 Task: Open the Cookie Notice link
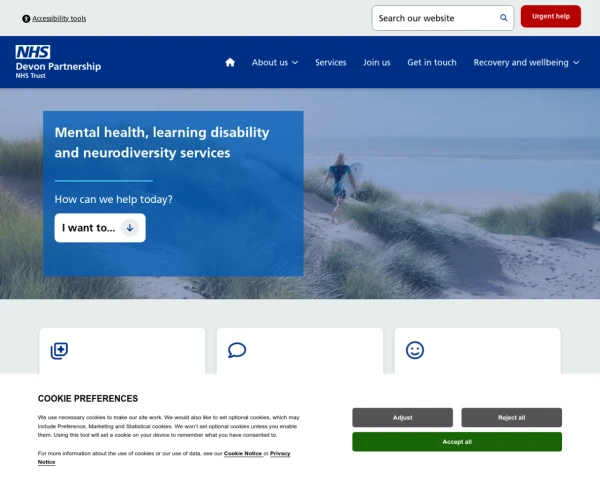(x=243, y=453)
